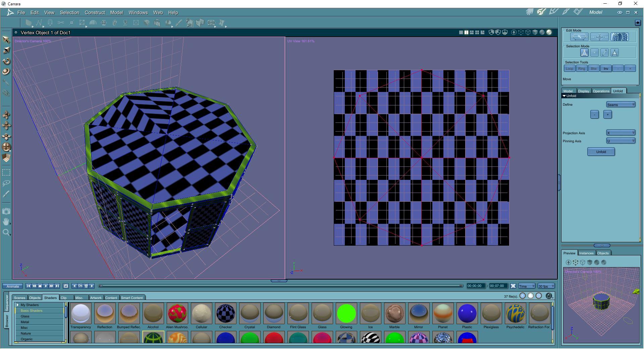Image resolution: width=644 pixels, height=349 pixels.
Task: Choose the animation edit mode figure icon
Action: click(599, 37)
